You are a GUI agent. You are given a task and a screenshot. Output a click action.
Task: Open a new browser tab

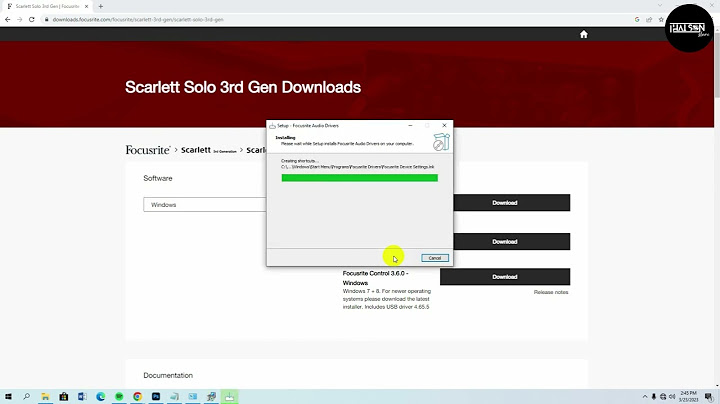pos(101,6)
